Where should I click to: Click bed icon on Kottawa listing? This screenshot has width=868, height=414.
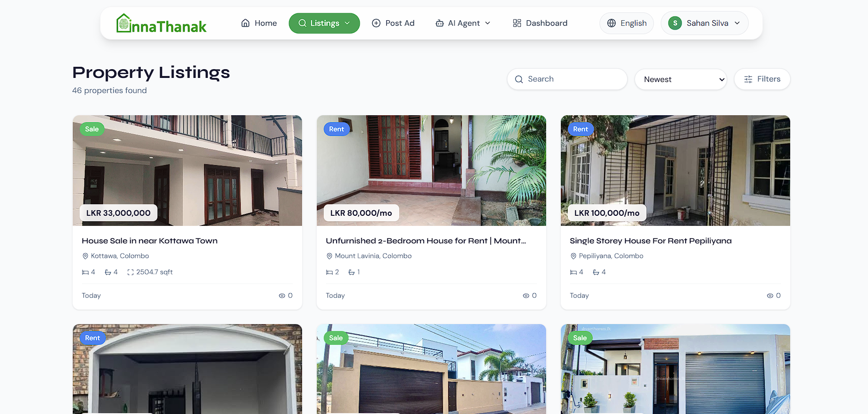pos(85,272)
